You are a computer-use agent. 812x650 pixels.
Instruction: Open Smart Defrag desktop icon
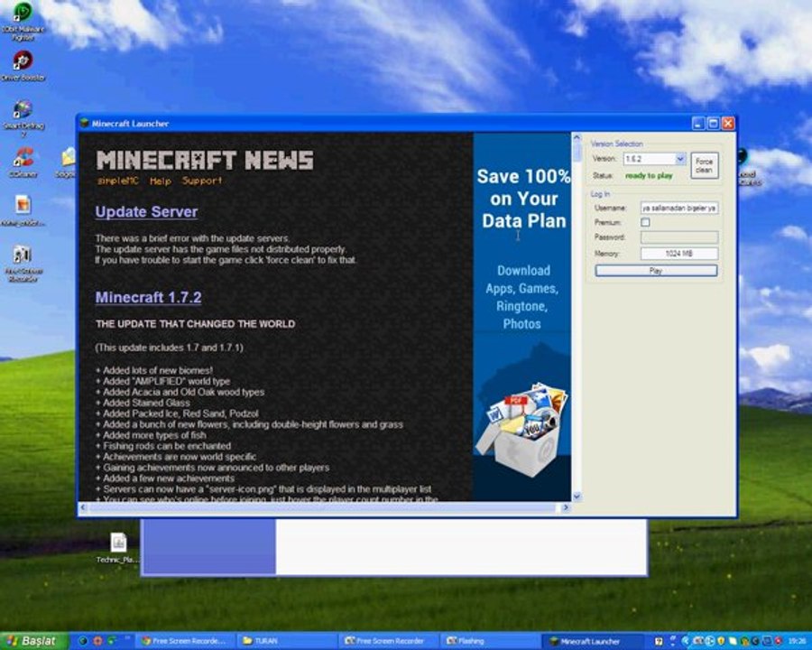tap(23, 117)
